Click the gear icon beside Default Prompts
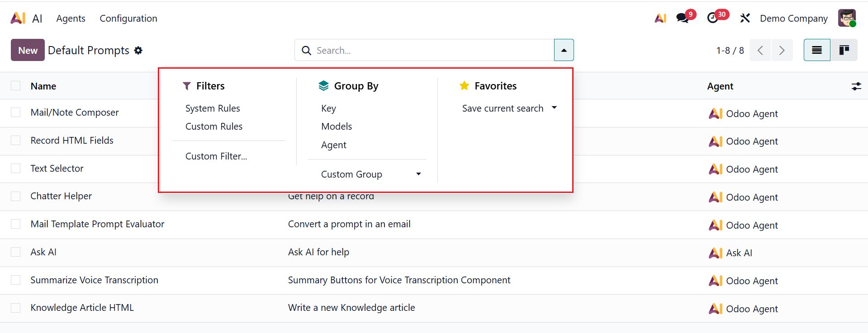This screenshot has height=333, width=868. click(x=138, y=51)
